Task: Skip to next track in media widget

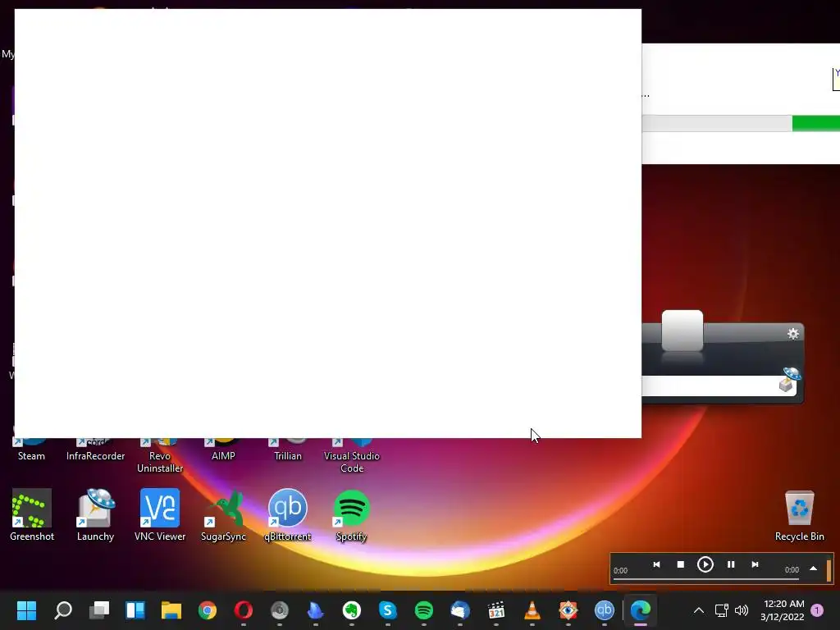Action: click(x=755, y=564)
